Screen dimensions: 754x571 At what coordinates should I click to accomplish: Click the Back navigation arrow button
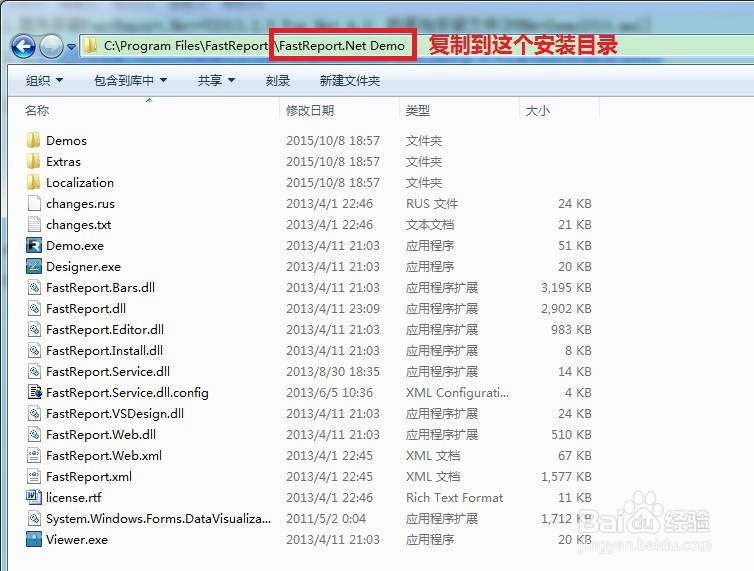[23, 47]
